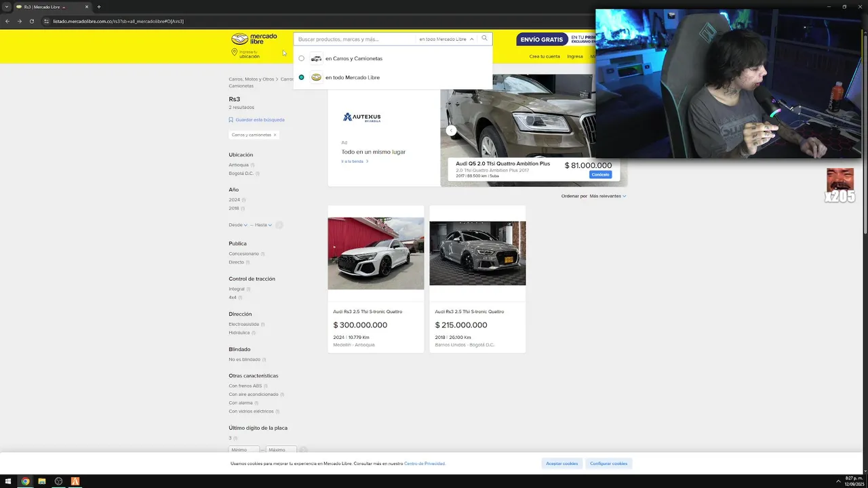Screen dimensions: 868x488
Task: Click the car icon in search scope list
Action: [316, 58]
